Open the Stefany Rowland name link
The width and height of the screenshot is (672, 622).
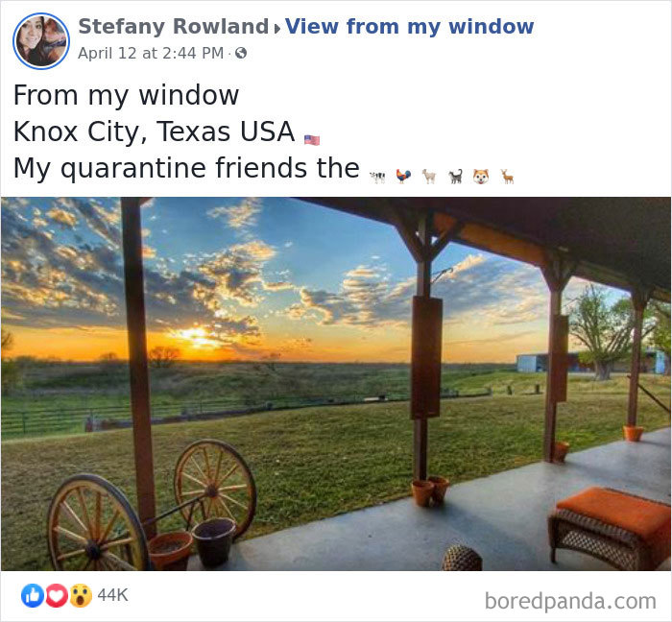[174, 27]
